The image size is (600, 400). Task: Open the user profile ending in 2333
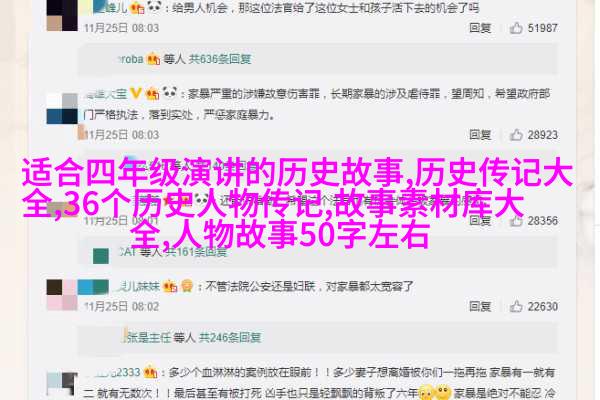coord(113,372)
